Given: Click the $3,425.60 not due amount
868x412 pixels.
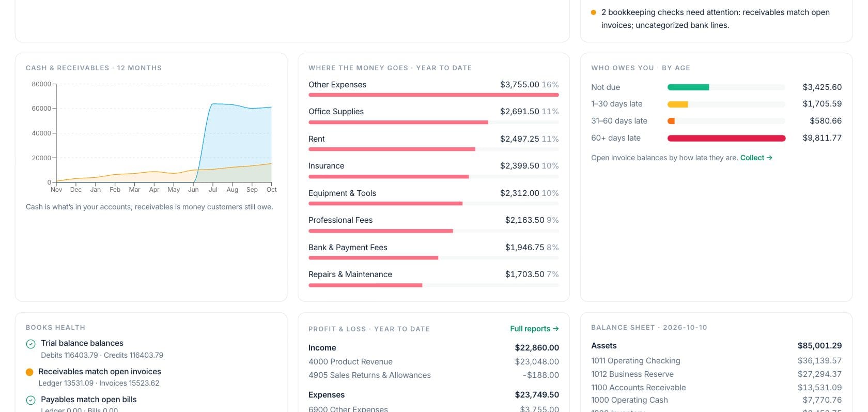Looking at the screenshot, I should pyautogui.click(x=822, y=87).
